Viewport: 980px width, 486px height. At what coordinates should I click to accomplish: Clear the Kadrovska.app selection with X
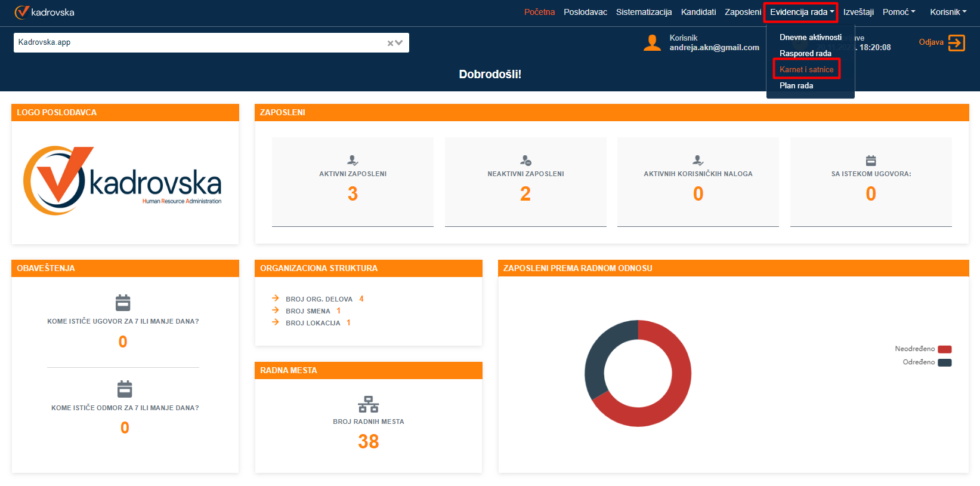(x=390, y=43)
